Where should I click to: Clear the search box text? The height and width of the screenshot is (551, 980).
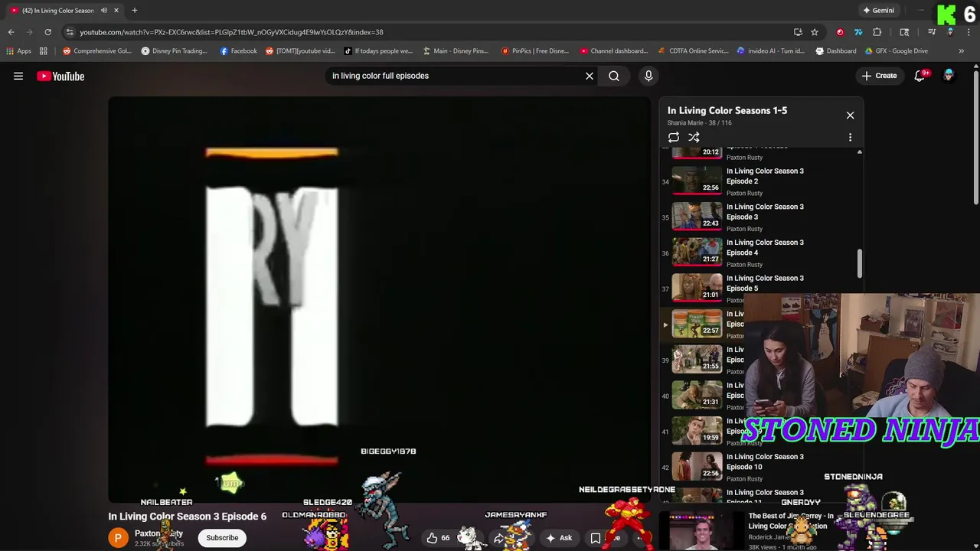tap(590, 76)
